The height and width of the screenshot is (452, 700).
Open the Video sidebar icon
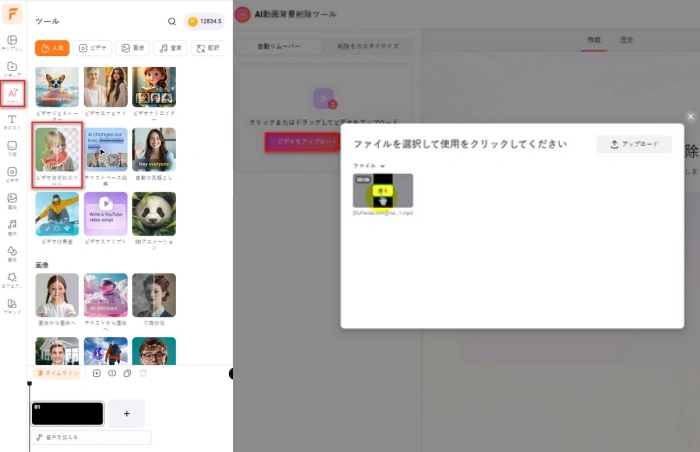[x=12, y=175]
